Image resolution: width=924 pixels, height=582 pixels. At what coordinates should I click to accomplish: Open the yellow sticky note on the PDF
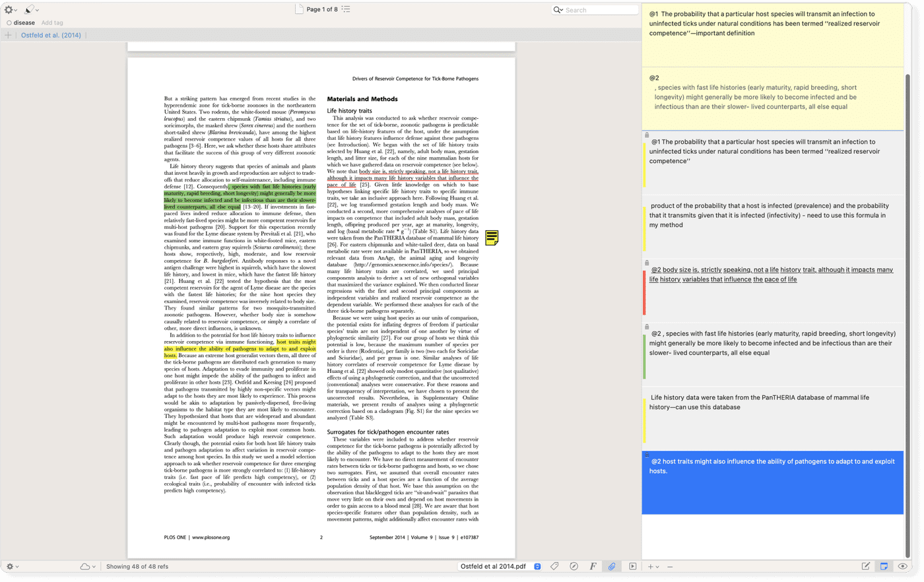(492, 238)
